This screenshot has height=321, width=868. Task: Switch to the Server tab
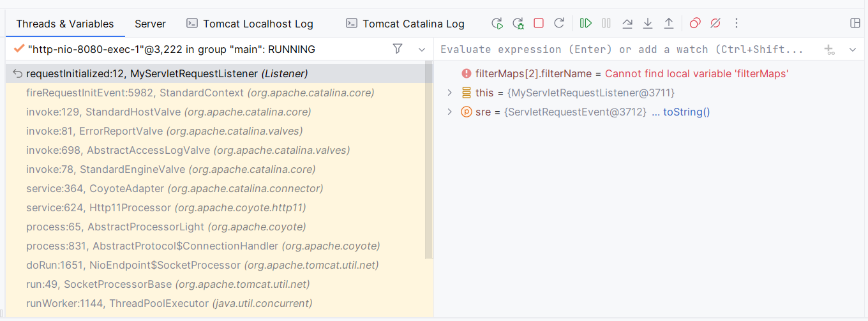pos(150,24)
